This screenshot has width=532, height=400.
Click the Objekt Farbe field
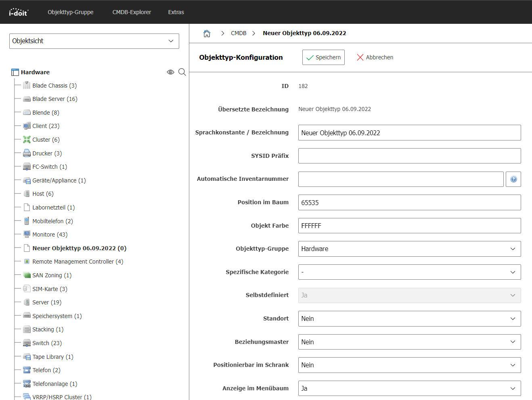409,226
